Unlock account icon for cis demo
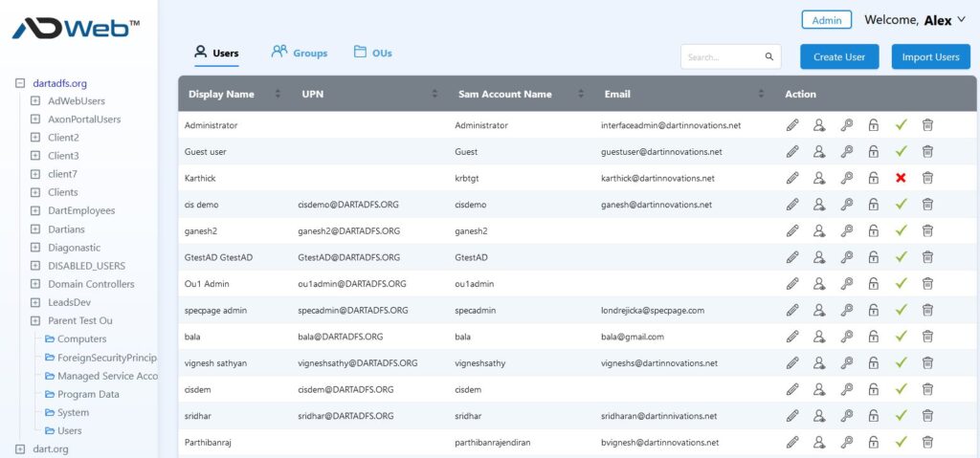 point(873,205)
